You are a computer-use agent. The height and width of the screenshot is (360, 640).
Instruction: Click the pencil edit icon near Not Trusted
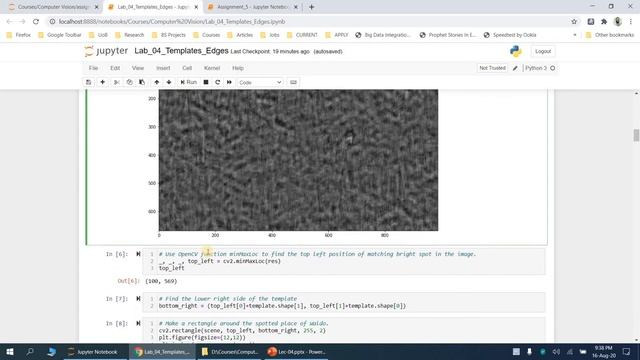pyautogui.click(x=515, y=68)
